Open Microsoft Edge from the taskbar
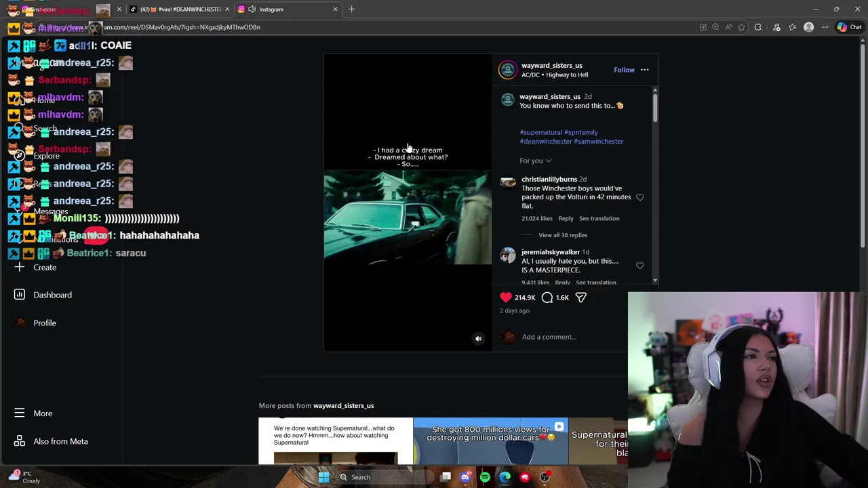 (505, 477)
